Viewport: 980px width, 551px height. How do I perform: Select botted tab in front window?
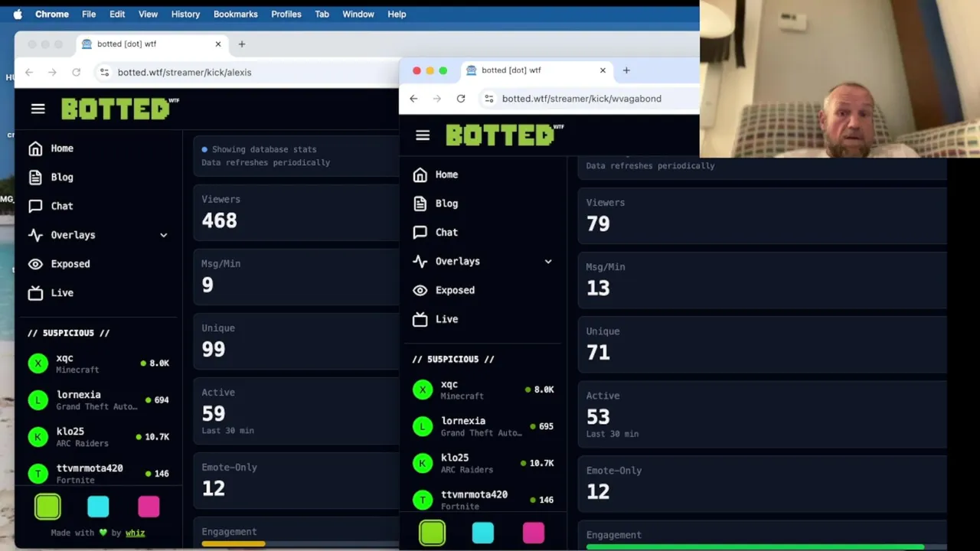[536, 70]
